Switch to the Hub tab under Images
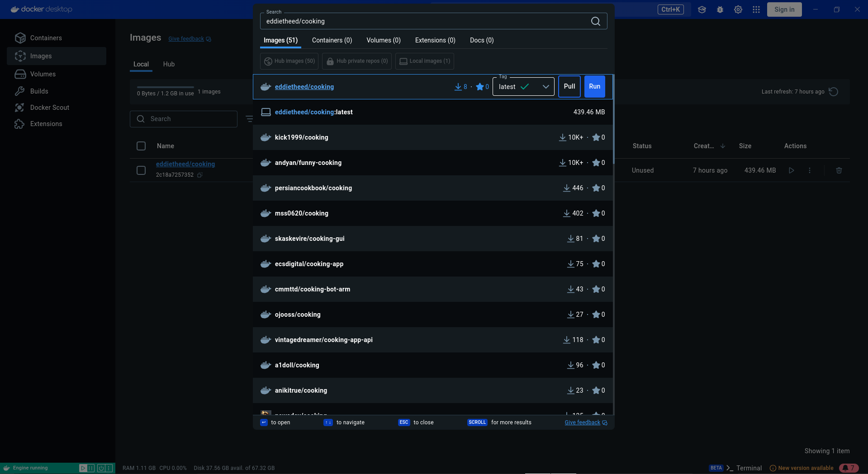This screenshot has height=474, width=868. [x=169, y=64]
